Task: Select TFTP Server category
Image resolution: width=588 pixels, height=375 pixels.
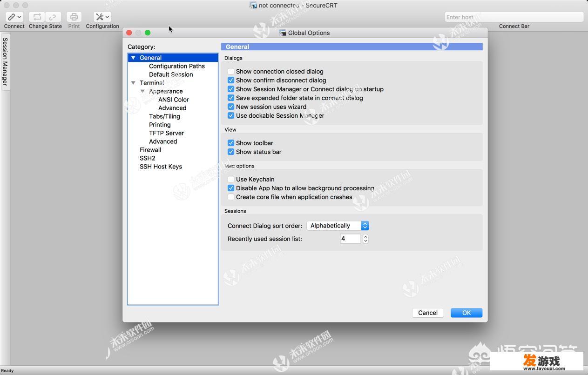Action: tap(166, 133)
